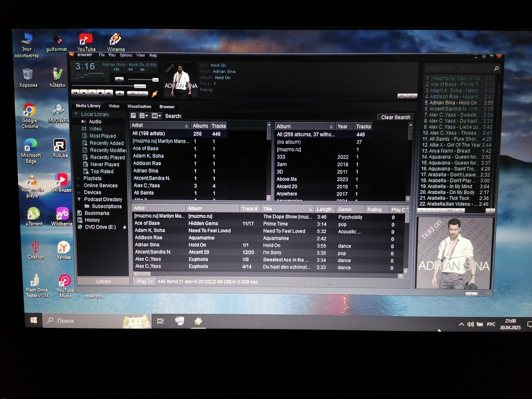Switch to the Browser tab

(167, 107)
